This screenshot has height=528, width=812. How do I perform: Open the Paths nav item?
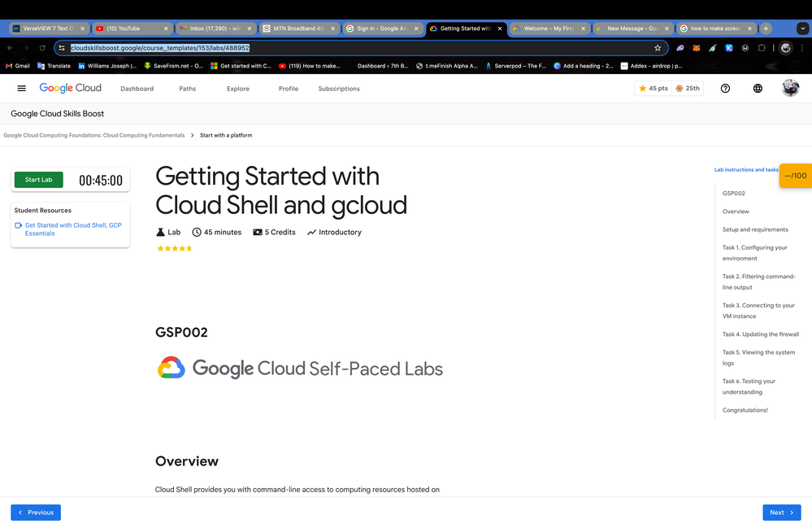tap(188, 89)
